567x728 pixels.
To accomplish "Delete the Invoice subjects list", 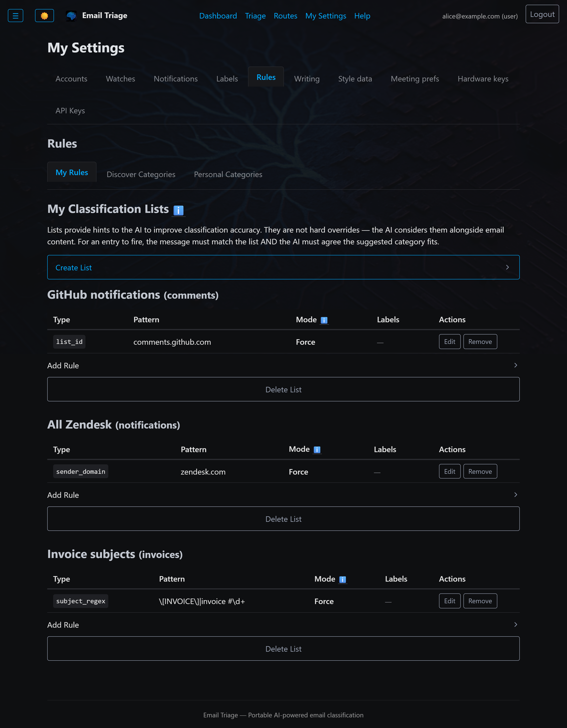I will 283,649.
